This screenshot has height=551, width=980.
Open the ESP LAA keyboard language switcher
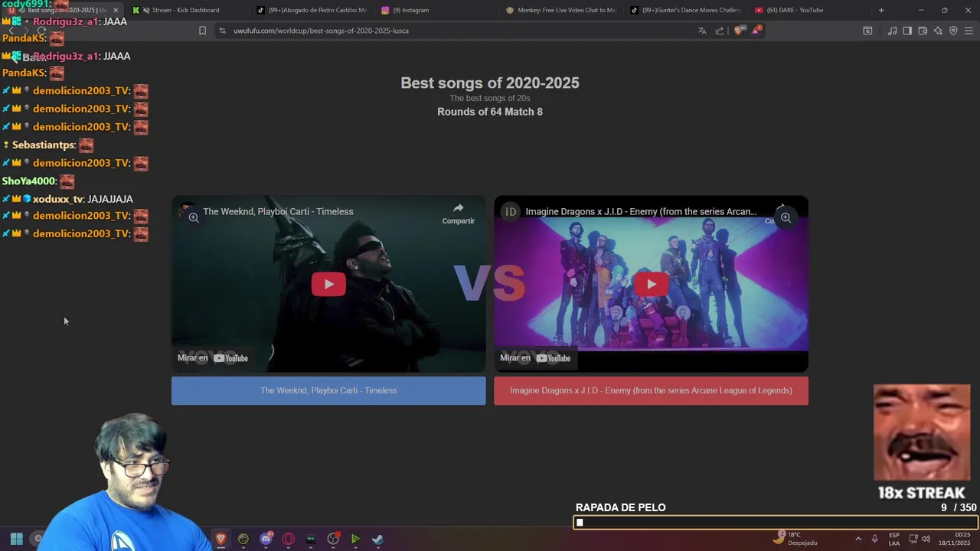click(894, 539)
